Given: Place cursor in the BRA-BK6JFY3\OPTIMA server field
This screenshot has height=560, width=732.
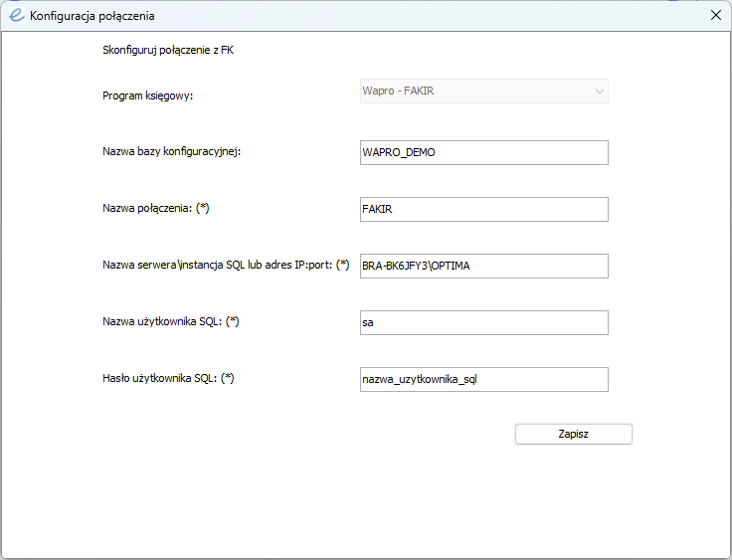Looking at the screenshot, I should 484,266.
